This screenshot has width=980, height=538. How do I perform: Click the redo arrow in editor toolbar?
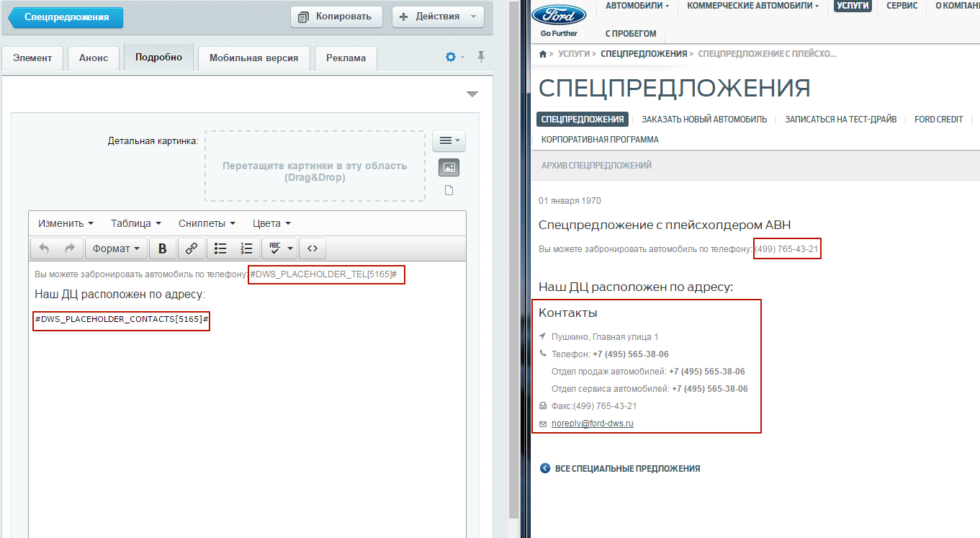tap(70, 248)
